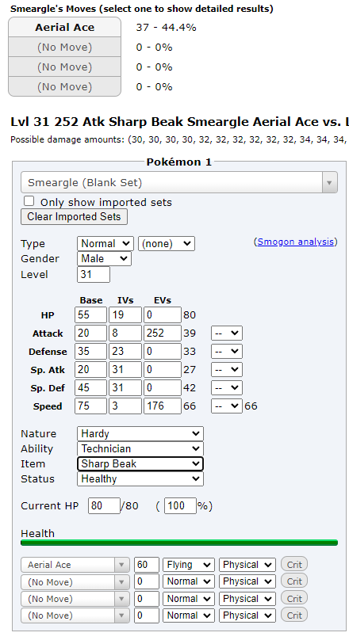Click the Aerial Ace base power field
Viewport: 349px width, 644px height.
(147, 565)
